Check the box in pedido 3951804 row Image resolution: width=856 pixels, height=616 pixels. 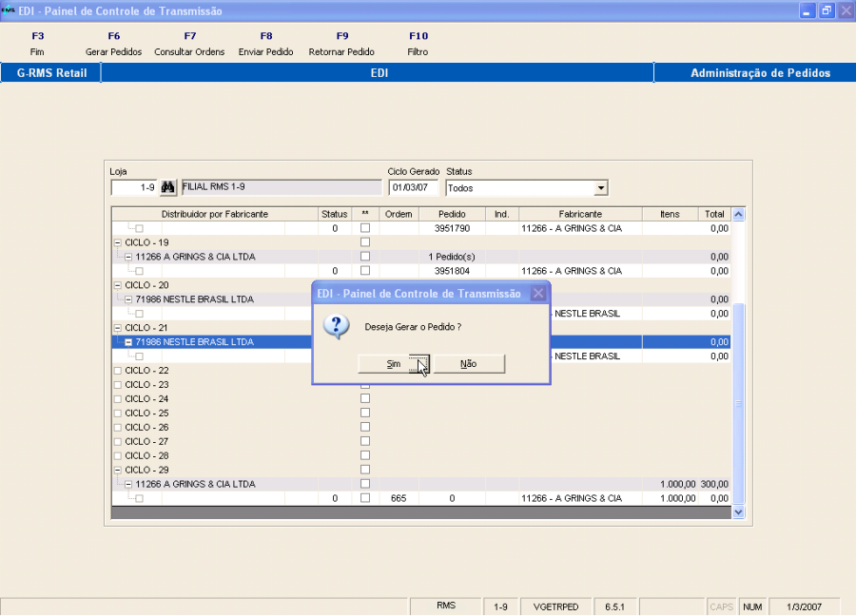[365, 271]
